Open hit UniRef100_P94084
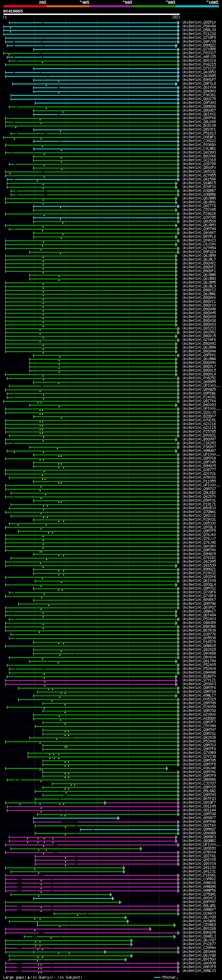 coord(199,26)
